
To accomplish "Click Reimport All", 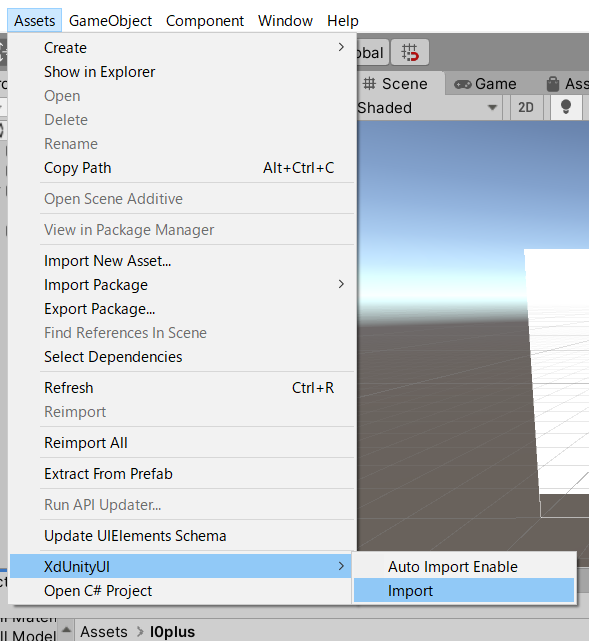I will coord(181,443).
